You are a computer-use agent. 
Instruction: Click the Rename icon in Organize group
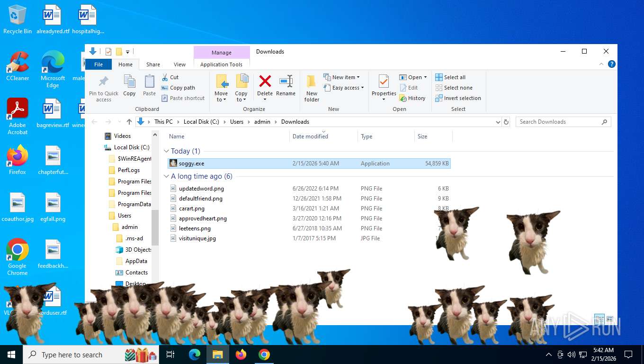286,81
